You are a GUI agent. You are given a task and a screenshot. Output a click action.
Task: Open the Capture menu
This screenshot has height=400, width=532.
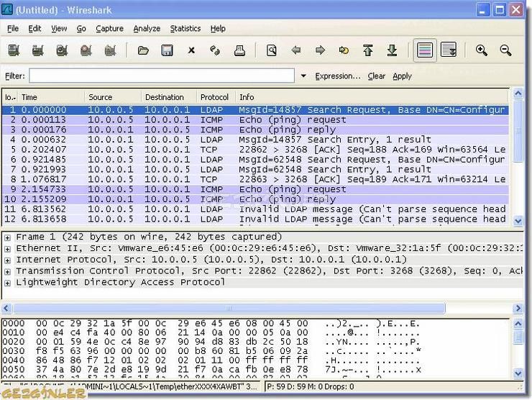(109, 29)
